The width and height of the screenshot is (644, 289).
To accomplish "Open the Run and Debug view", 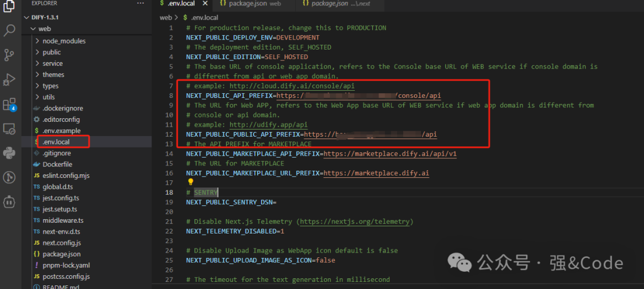I will tap(9, 80).
